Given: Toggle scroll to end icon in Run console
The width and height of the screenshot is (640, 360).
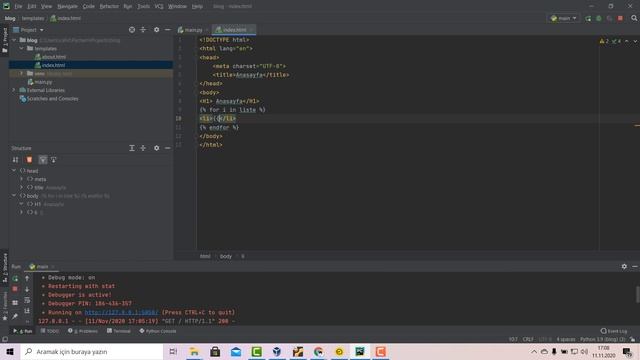Looking at the screenshot, I should point(27,311).
